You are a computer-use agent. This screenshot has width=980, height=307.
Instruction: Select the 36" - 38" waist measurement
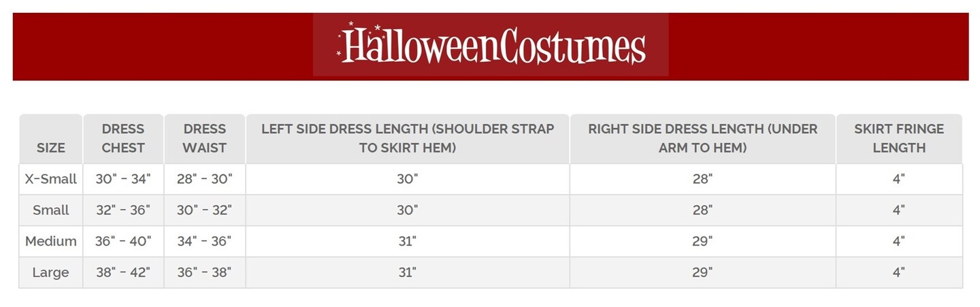(204, 273)
